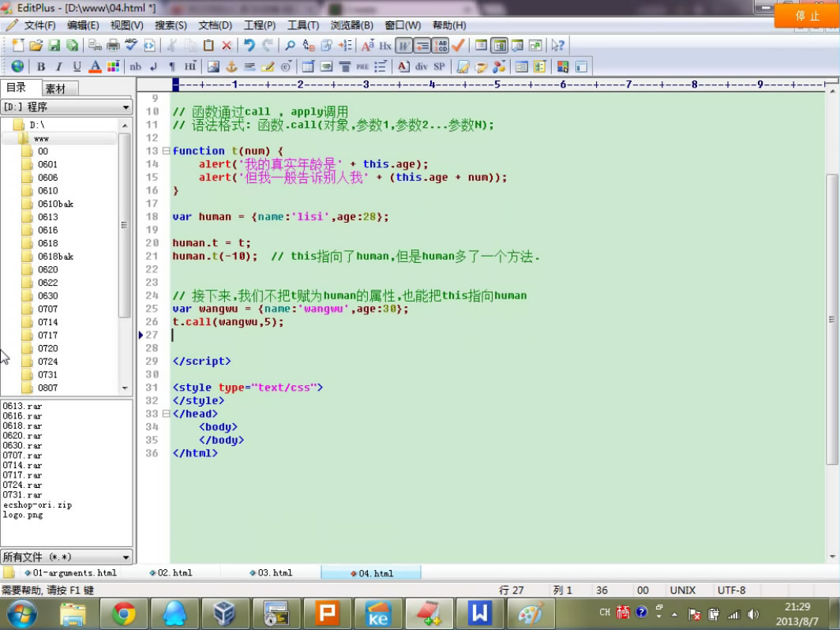Click the Print icon

(113, 46)
